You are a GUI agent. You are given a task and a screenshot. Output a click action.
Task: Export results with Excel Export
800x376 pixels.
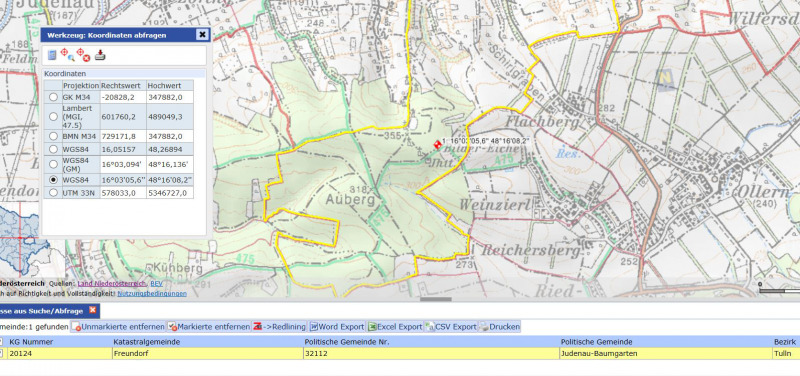pos(395,327)
